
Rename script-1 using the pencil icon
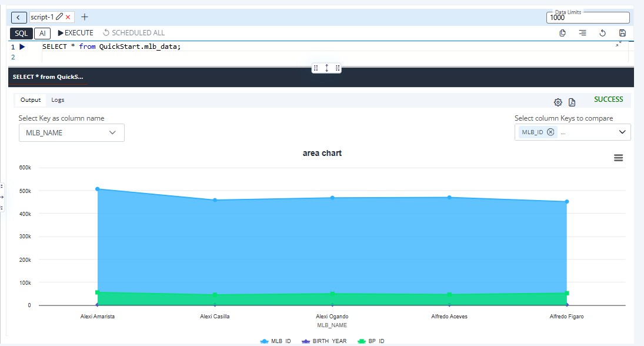coord(59,18)
